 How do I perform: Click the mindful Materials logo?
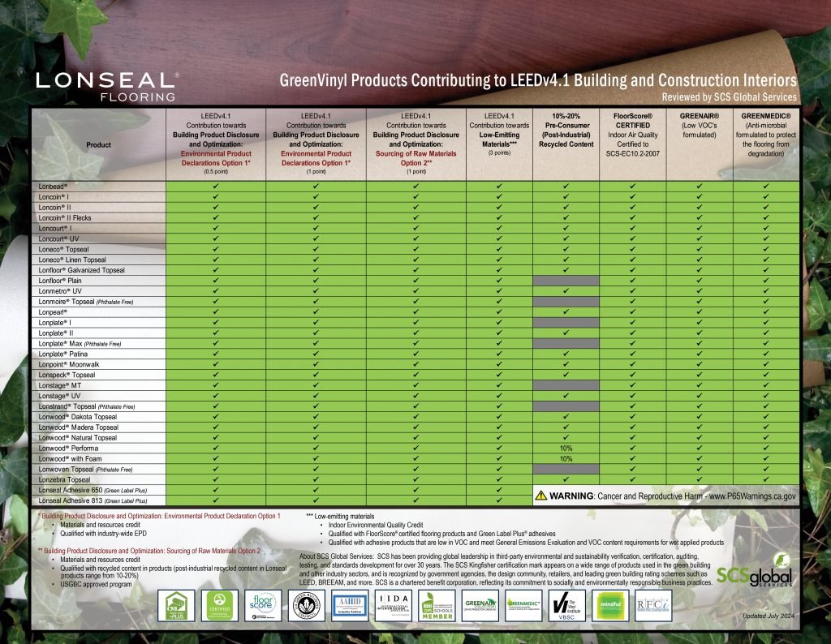610,605
